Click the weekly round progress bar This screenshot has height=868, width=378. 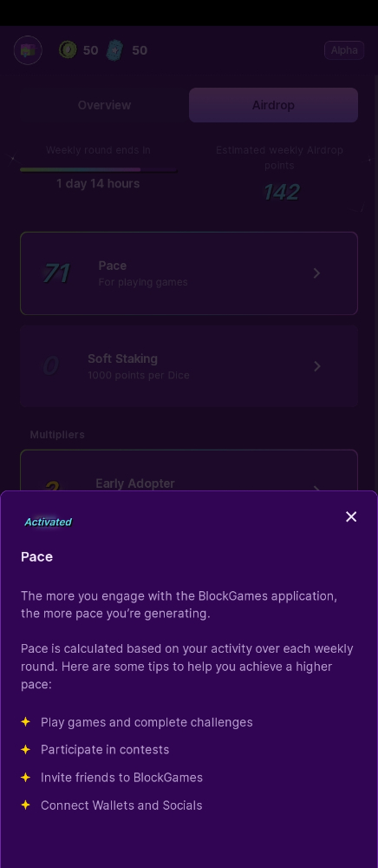click(x=98, y=169)
